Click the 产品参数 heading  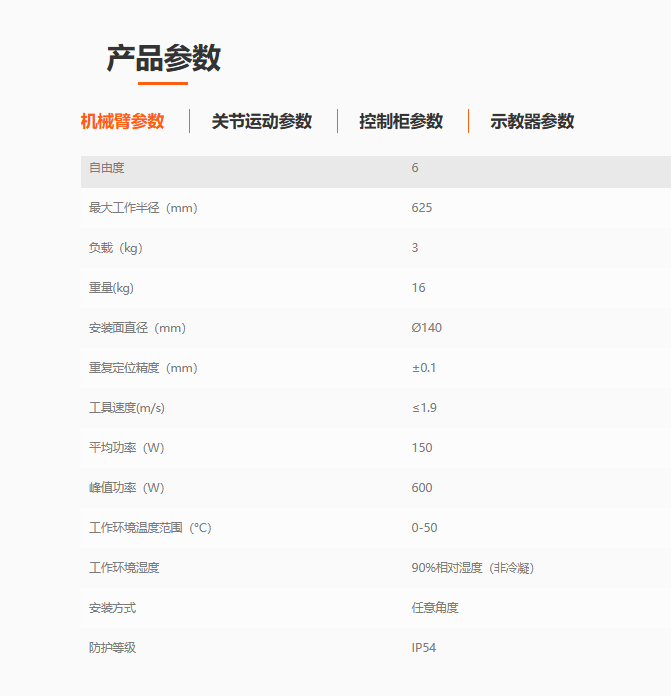click(x=163, y=58)
